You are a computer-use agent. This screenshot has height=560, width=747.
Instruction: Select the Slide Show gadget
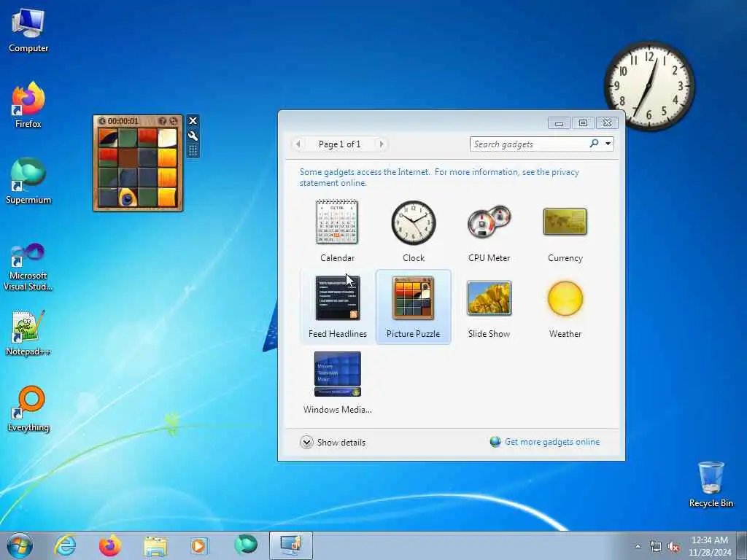(489, 307)
